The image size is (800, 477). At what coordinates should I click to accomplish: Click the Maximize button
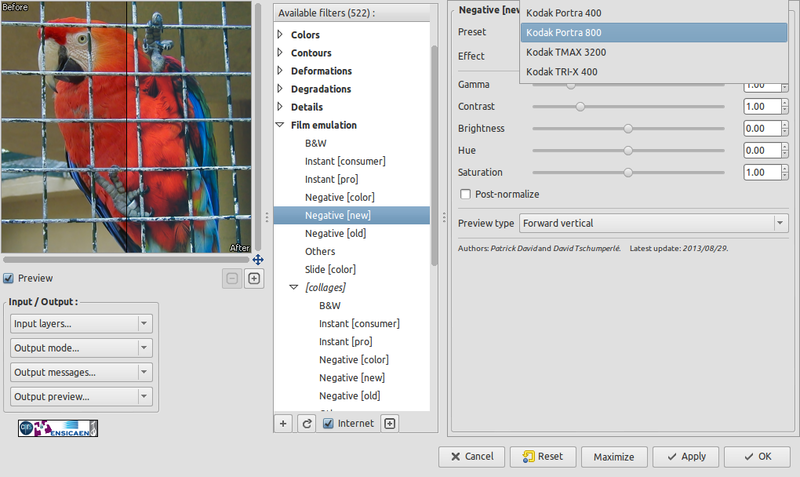pyautogui.click(x=614, y=456)
